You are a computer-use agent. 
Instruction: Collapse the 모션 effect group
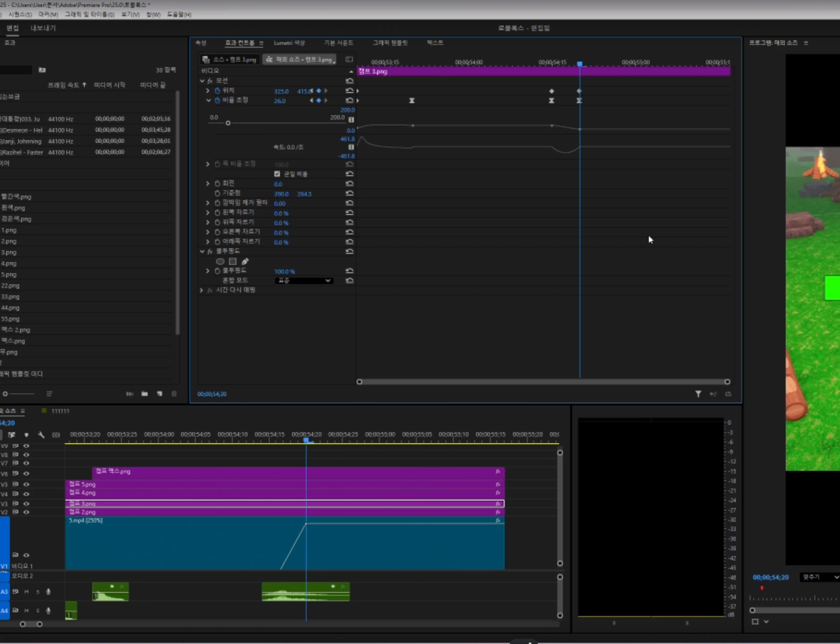(202, 81)
